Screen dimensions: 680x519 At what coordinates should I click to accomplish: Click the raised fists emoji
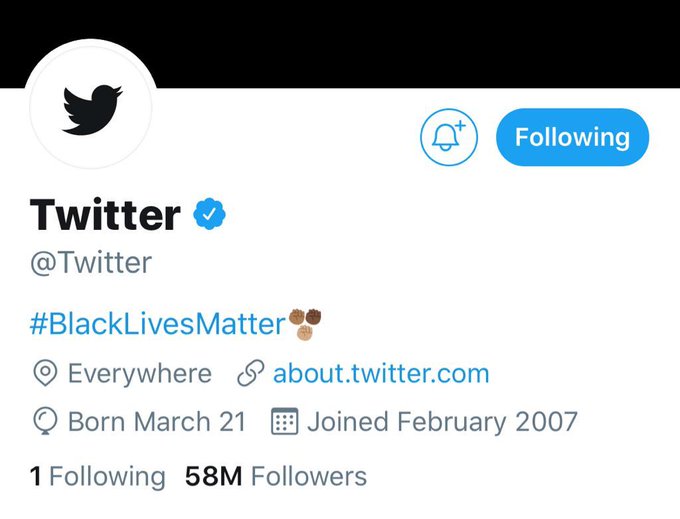pos(306,324)
